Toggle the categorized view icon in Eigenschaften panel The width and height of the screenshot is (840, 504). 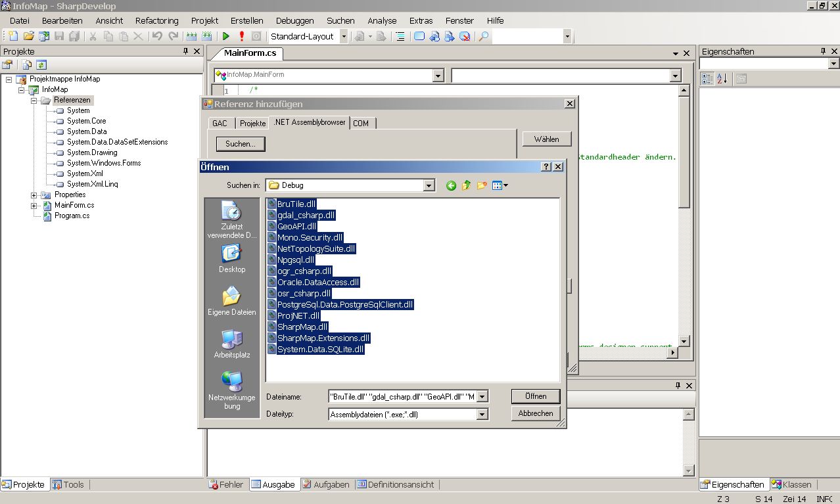(707, 78)
